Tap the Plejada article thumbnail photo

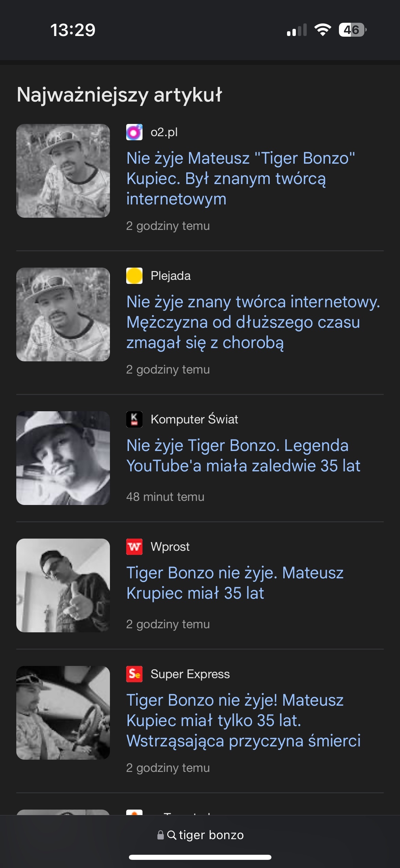coord(63,314)
